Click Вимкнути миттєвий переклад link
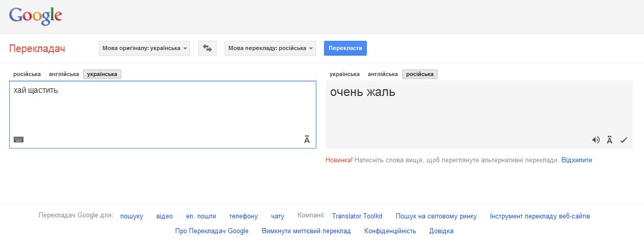The height and width of the screenshot is (248, 644). point(306,231)
